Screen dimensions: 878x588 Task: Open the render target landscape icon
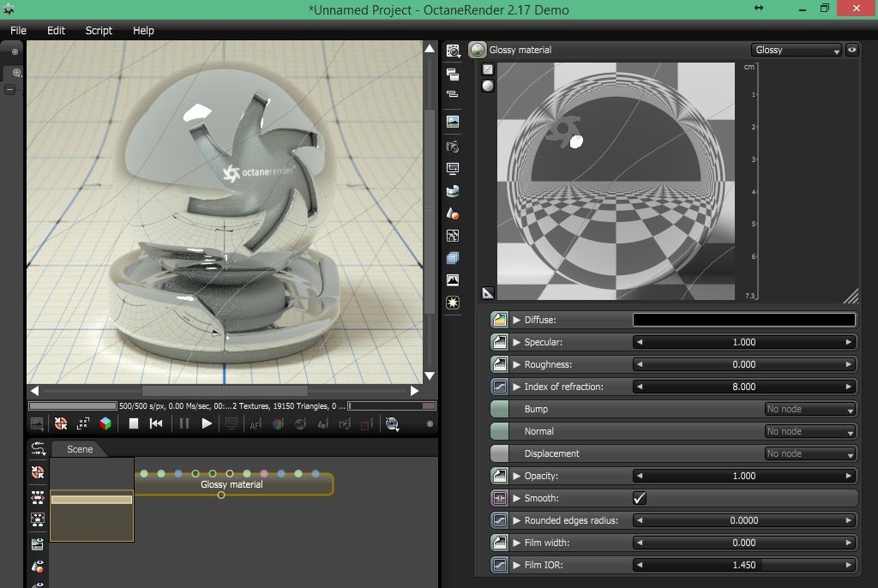coord(453,122)
